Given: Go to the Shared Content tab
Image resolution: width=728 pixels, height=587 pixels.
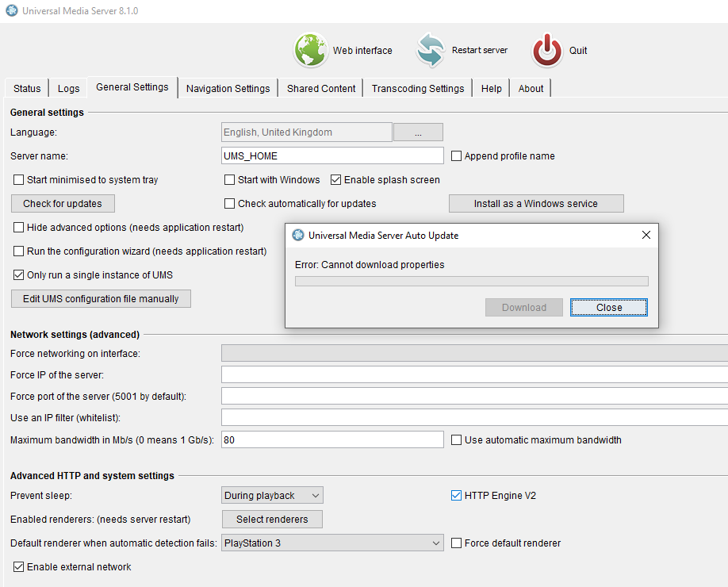Looking at the screenshot, I should [321, 88].
